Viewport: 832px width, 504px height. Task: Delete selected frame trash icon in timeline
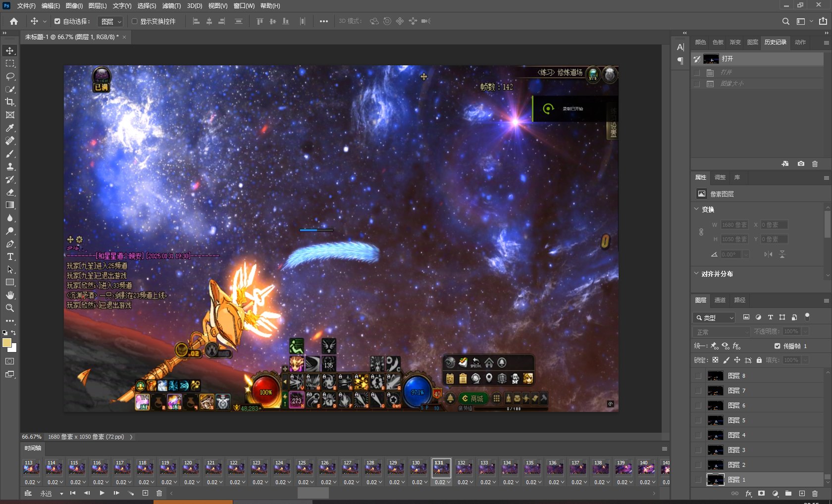[159, 493]
